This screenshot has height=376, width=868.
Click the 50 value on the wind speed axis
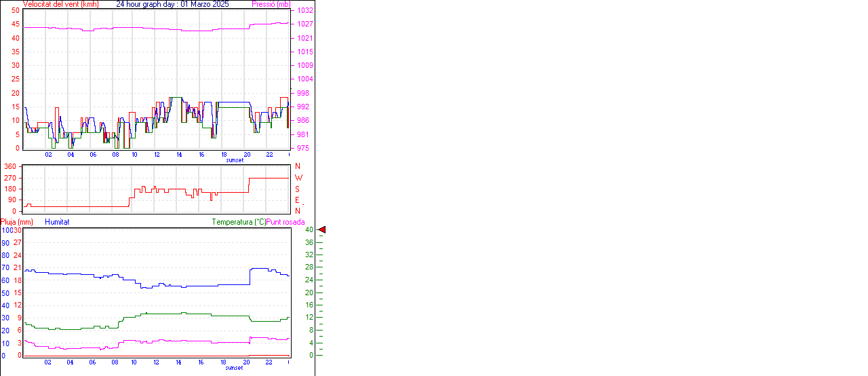pos(16,11)
